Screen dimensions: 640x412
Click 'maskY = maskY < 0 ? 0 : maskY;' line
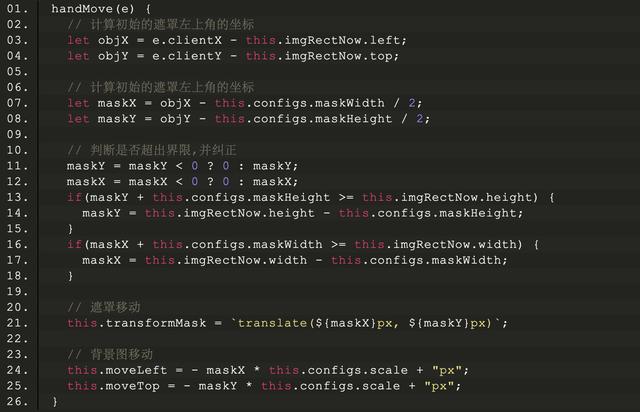pyautogui.click(x=182, y=166)
